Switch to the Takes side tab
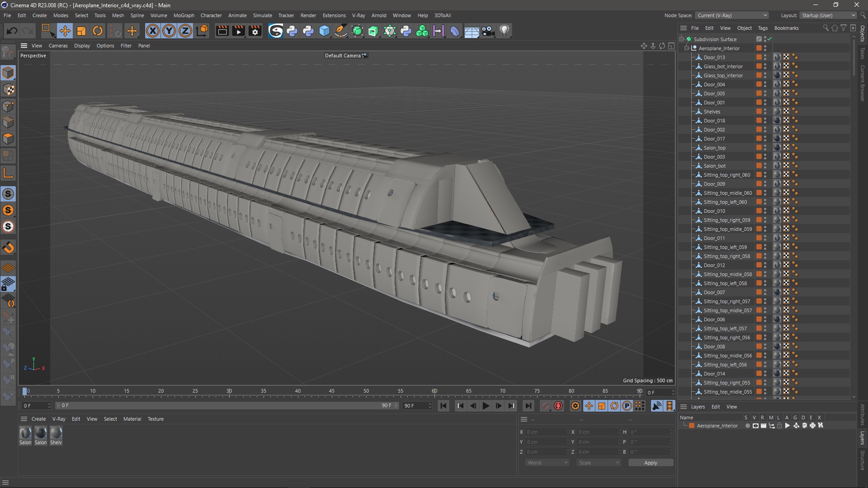The image size is (868, 488). (862, 53)
